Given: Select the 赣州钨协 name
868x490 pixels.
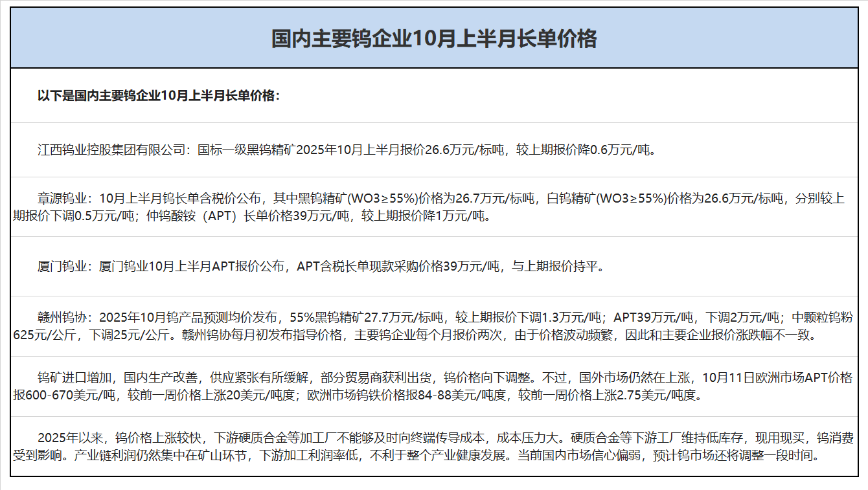Looking at the screenshot, I should click(x=62, y=318).
